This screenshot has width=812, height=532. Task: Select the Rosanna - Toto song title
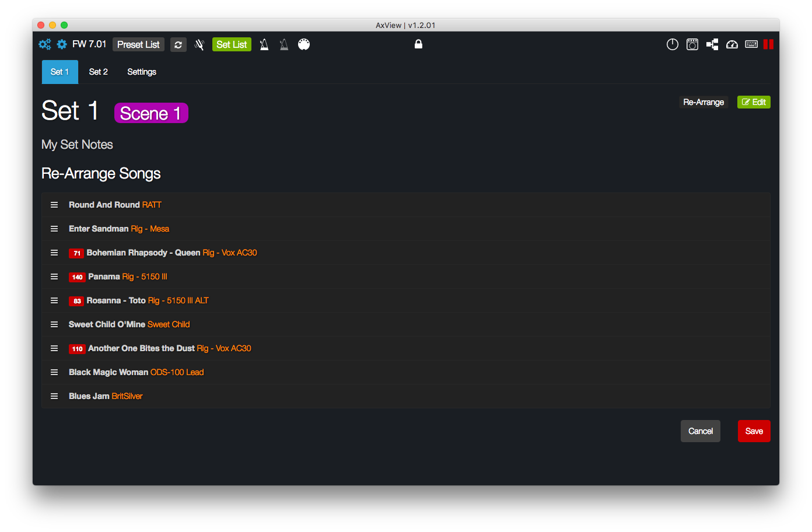[x=116, y=300]
